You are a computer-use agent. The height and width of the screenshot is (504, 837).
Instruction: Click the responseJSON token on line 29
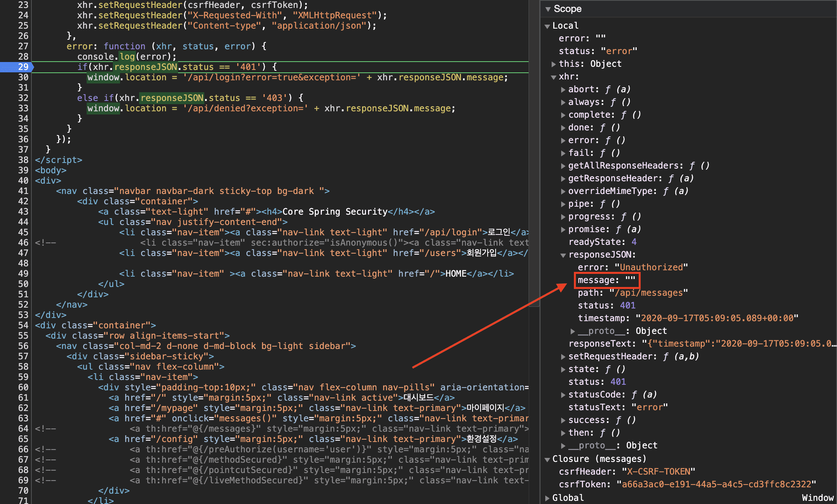click(x=145, y=67)
